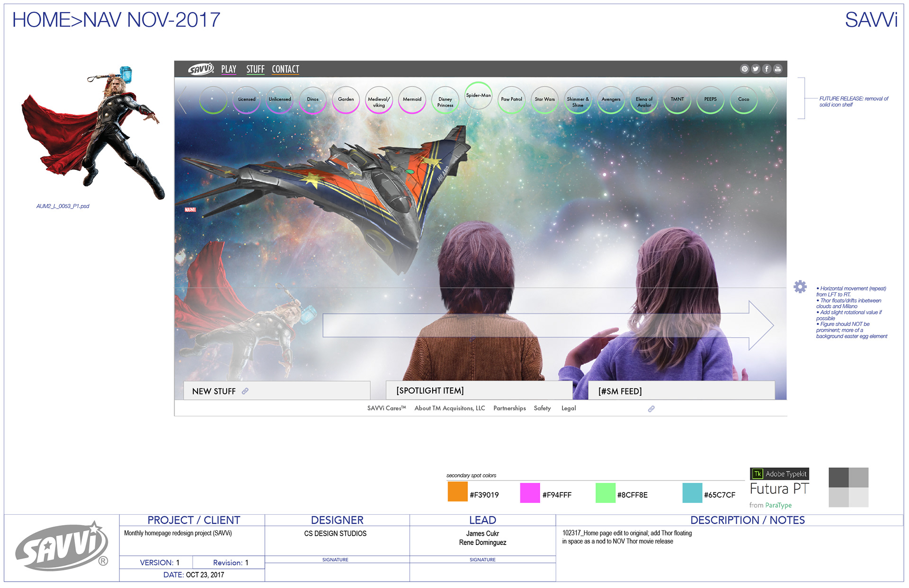The height and width of the screenshot is (588, 909).
Task: Select the Star Wars category circle
Action: (x=545, y=99)
